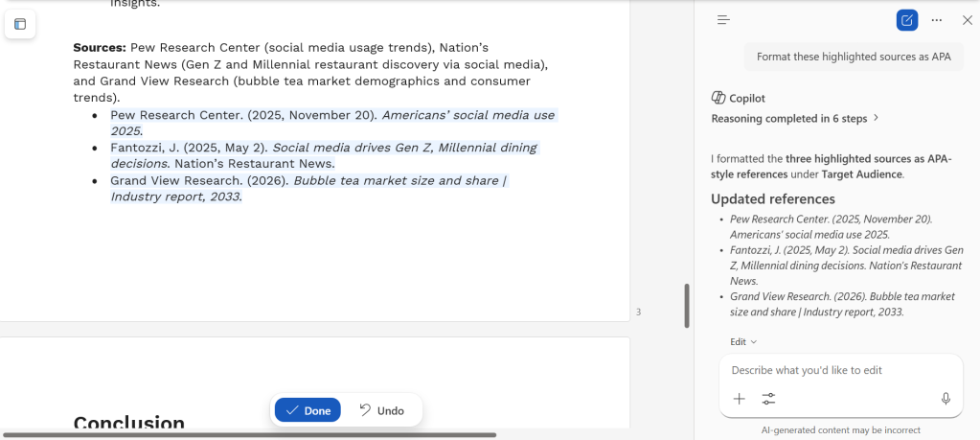Click Fantozzi item in Copilot response
This screenshot has width=980, height=440.
846,266
